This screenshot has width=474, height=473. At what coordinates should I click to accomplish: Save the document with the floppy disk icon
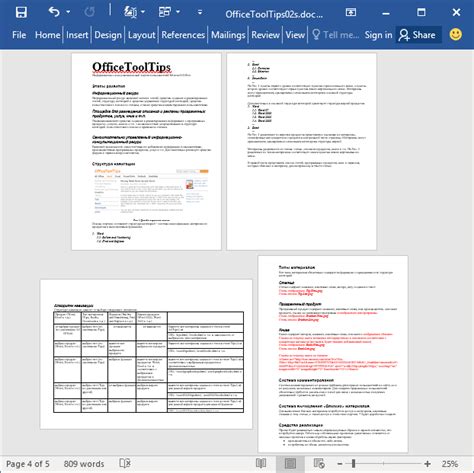21,13
